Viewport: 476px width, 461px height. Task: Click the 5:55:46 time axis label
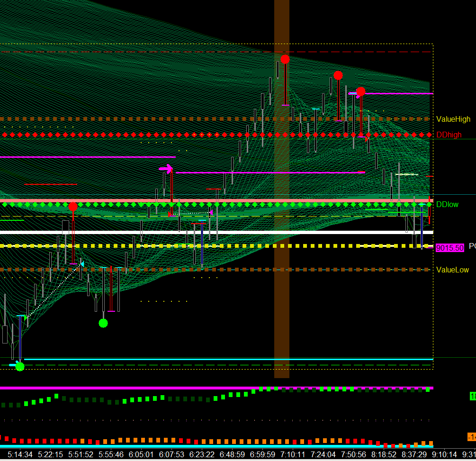111,455
